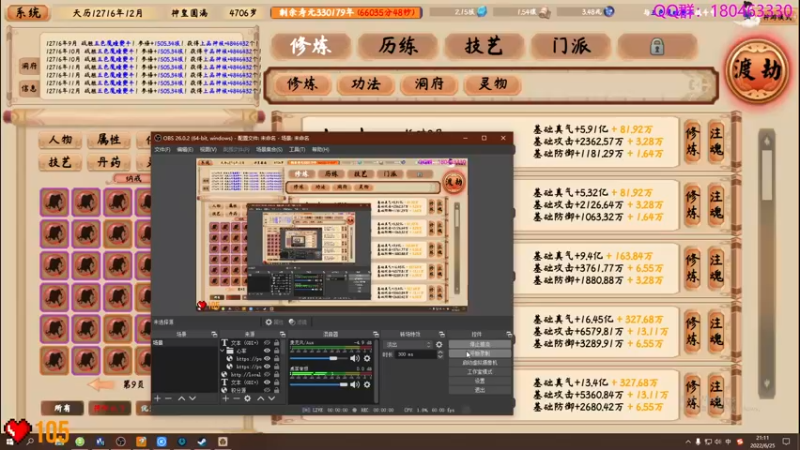Viewport: 800px width, 450px height.
Task: Adjust the desktop audio volume slider
Action: coord(320,384)
